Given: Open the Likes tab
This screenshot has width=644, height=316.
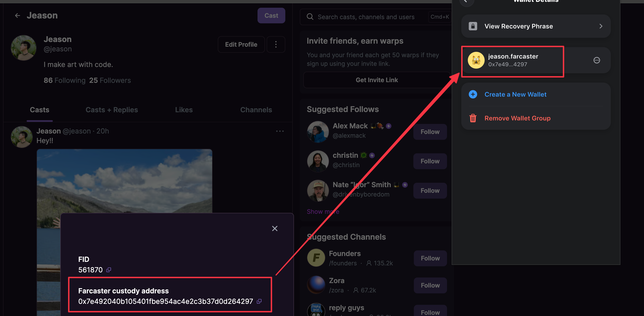Looking at the screenshot, I should click(184, 110).
